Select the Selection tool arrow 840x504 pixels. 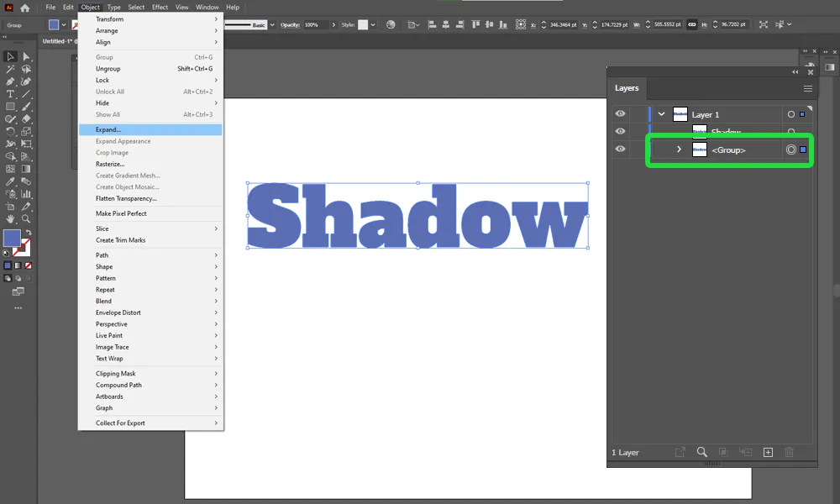pos(10,57)
